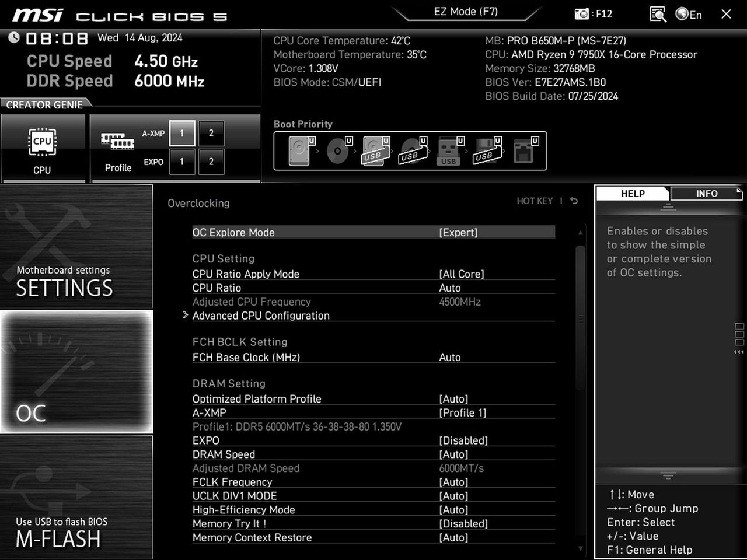Switch to the HELP tab

[633, 194]
